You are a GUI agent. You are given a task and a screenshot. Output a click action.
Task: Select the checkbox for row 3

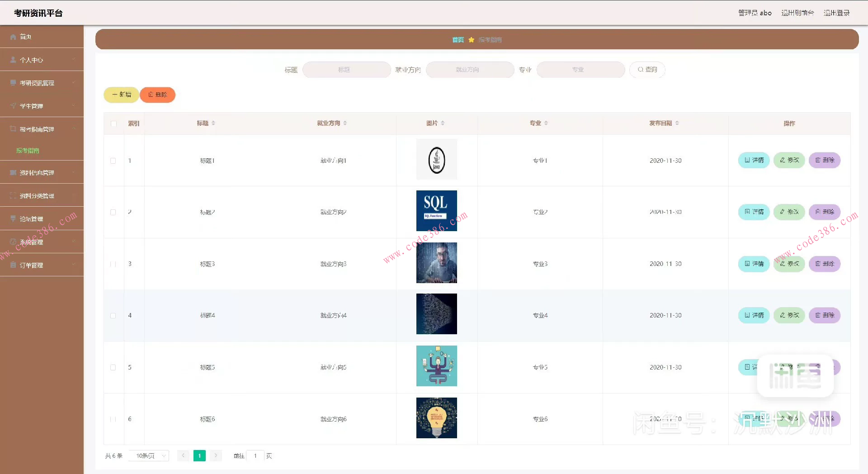coord(113,264)
